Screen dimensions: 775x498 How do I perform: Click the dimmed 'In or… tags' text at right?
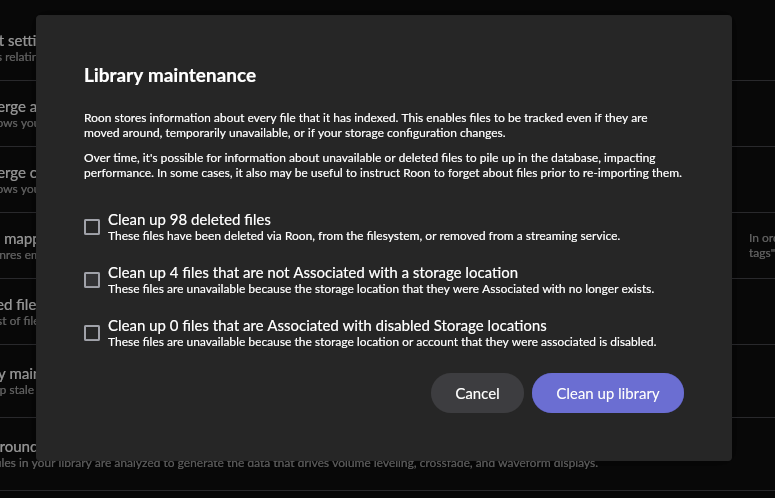[x=762, y=246]
